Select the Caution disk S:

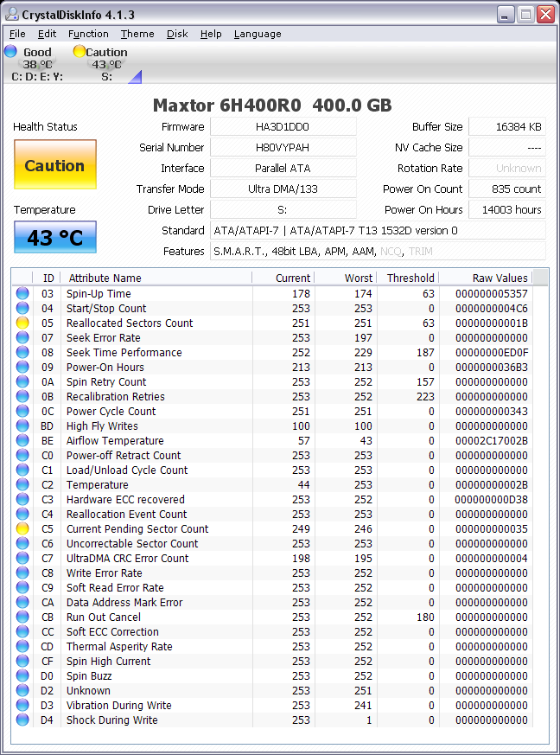(x=104, y=64)
